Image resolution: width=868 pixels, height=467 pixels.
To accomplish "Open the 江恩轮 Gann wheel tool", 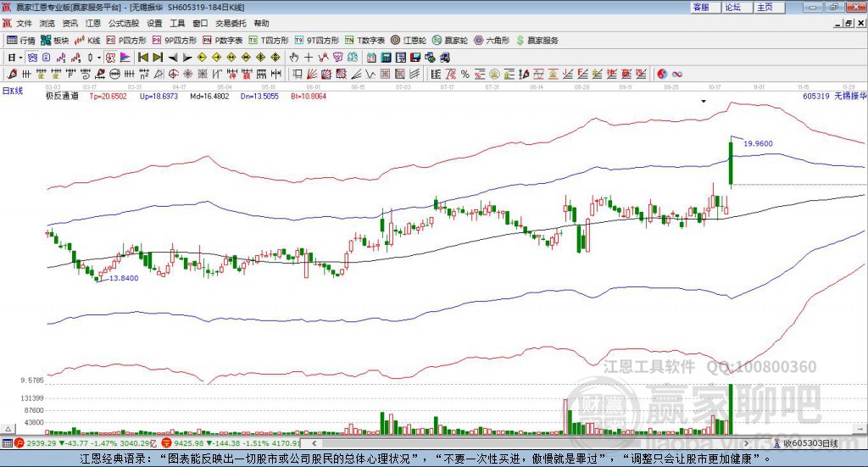I will click(x=409, y=41).
